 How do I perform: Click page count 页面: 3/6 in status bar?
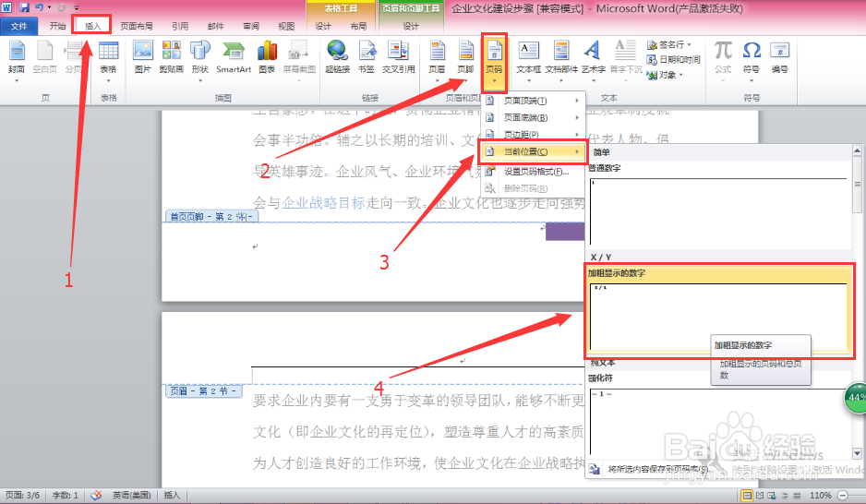[x=22, y=495]
